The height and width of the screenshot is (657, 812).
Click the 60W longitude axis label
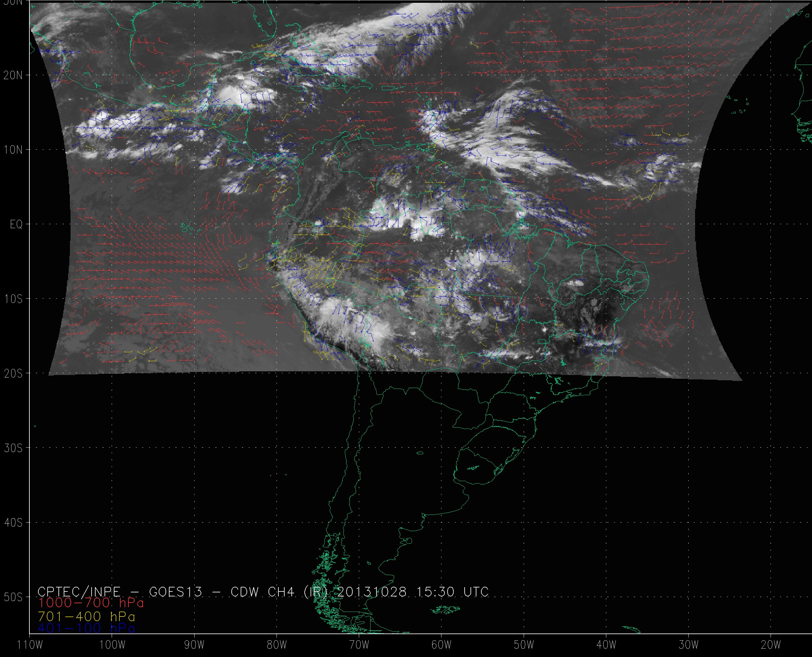pos(441,645)
